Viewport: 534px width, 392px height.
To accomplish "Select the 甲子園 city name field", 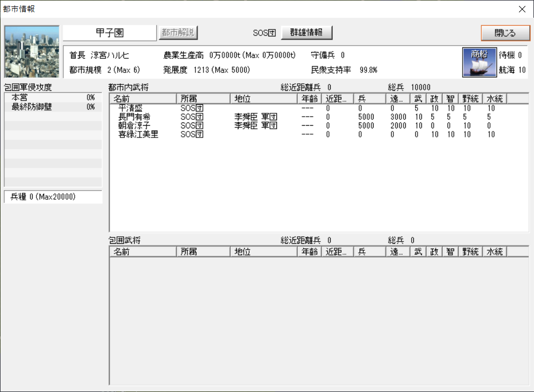I will [109, 32].
